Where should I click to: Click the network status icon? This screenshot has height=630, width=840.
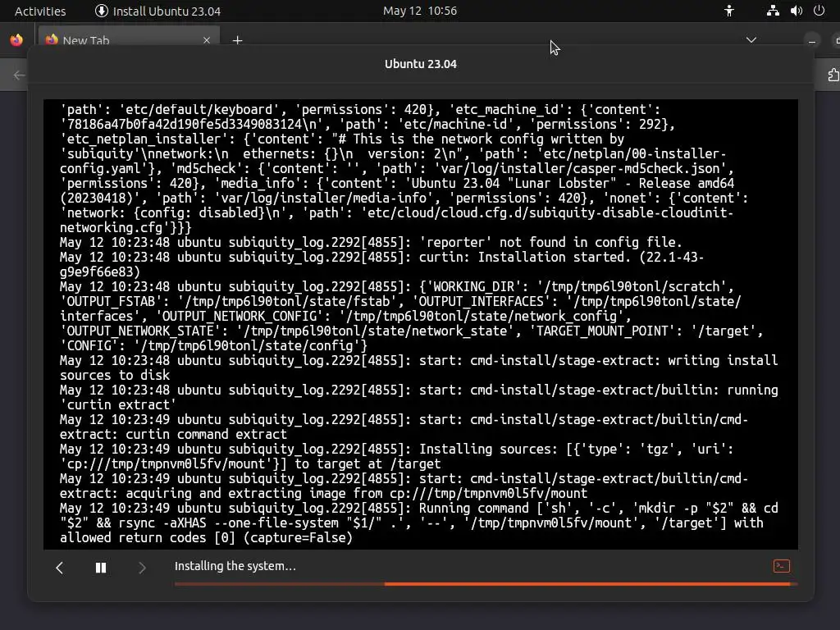pyautogui.click(x=773, y=11)
